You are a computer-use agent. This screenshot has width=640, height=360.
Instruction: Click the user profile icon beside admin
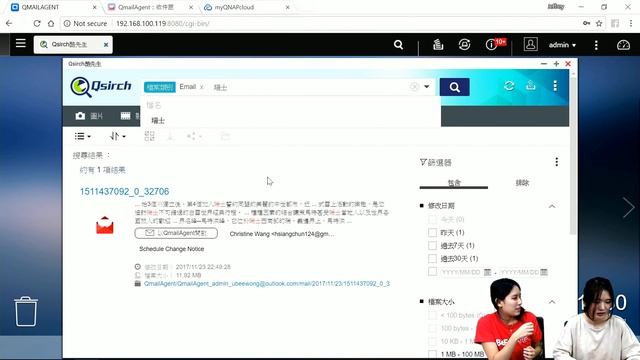[x=530, y=44]
